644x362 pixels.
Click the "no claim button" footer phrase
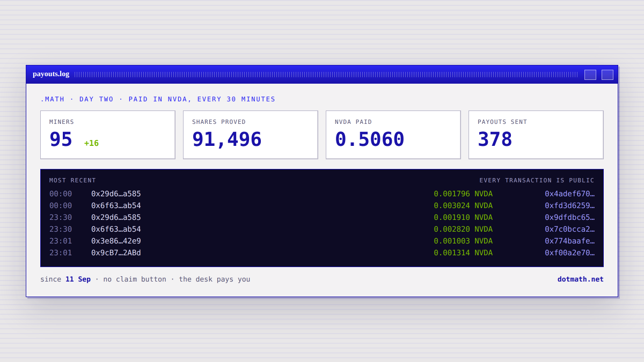pyautogui.click(x=135, y=279)
